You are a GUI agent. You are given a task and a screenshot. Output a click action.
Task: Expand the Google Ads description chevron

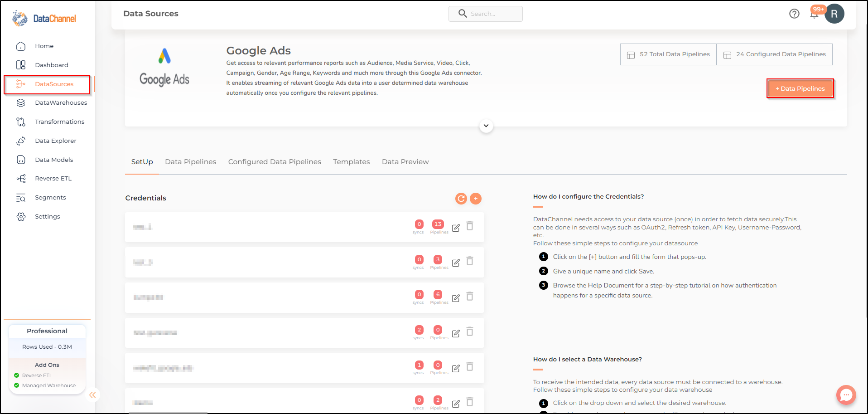pyautogui.click(x=486, y=126)
